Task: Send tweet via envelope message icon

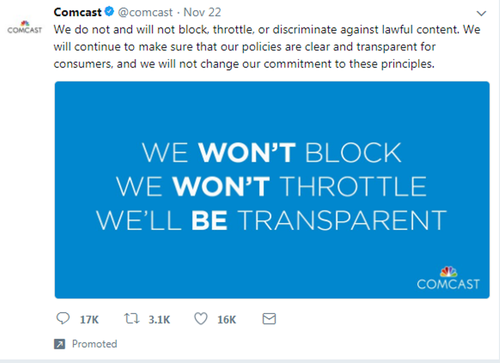Action: click(x=269, y=319)
